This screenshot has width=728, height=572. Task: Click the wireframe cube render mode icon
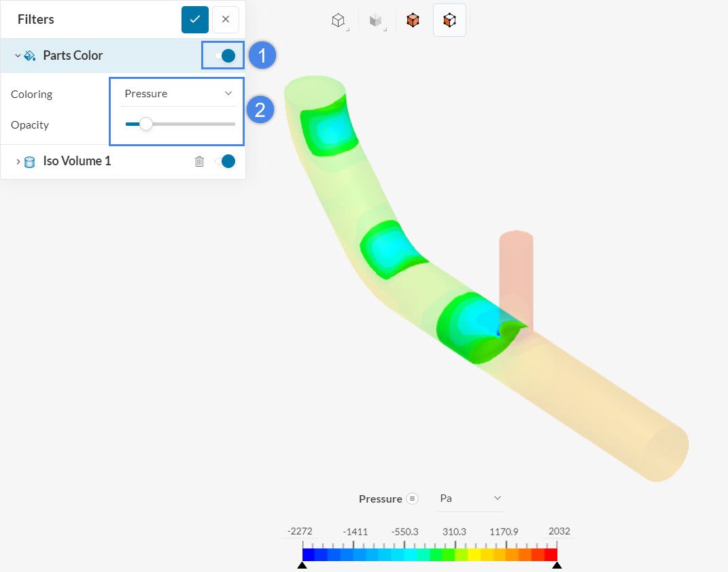(339, 20)
